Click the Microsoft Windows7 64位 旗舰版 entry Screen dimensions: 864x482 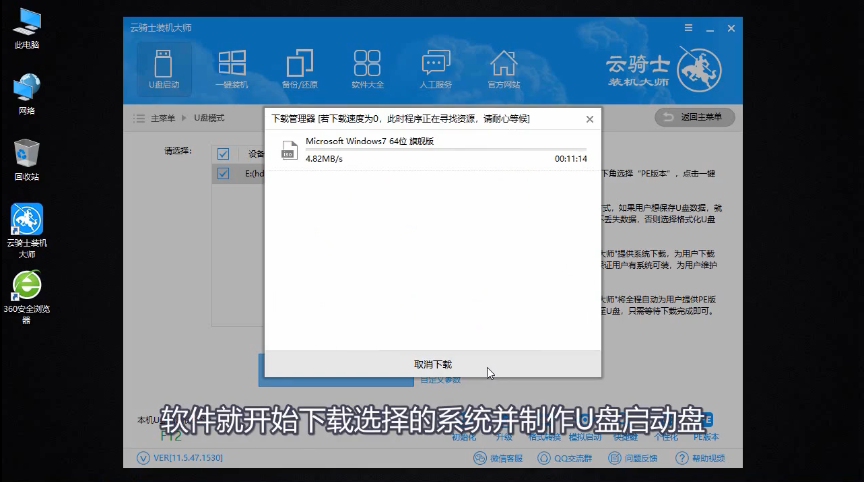coord(370,141)
